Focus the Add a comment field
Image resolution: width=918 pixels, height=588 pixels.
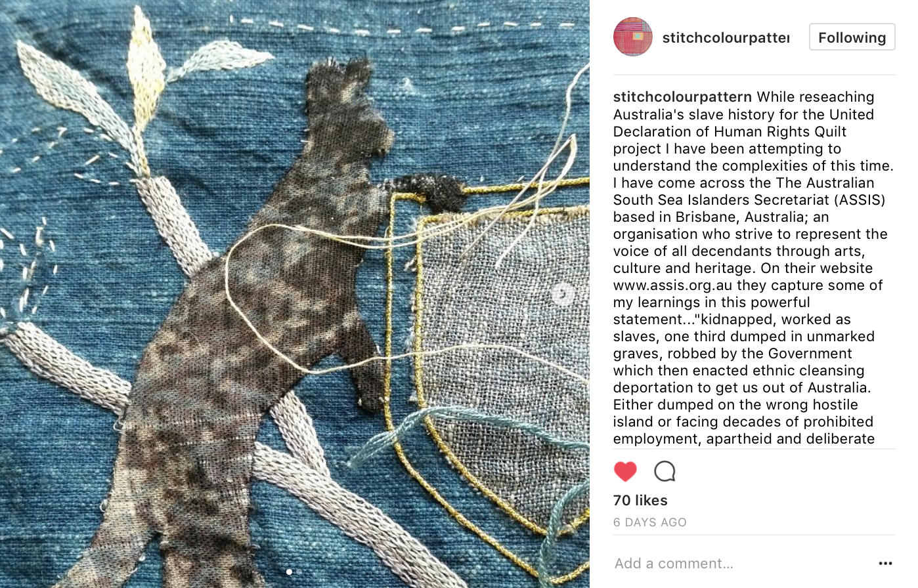(x=742, y=563)
